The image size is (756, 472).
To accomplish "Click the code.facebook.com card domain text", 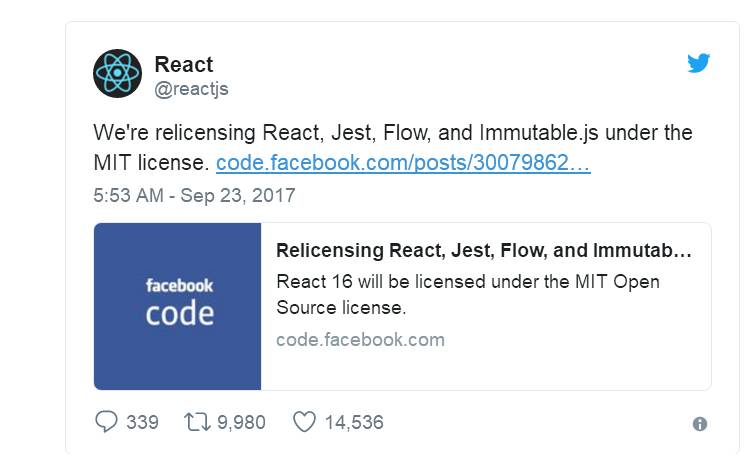I will [x=360, y=340].
